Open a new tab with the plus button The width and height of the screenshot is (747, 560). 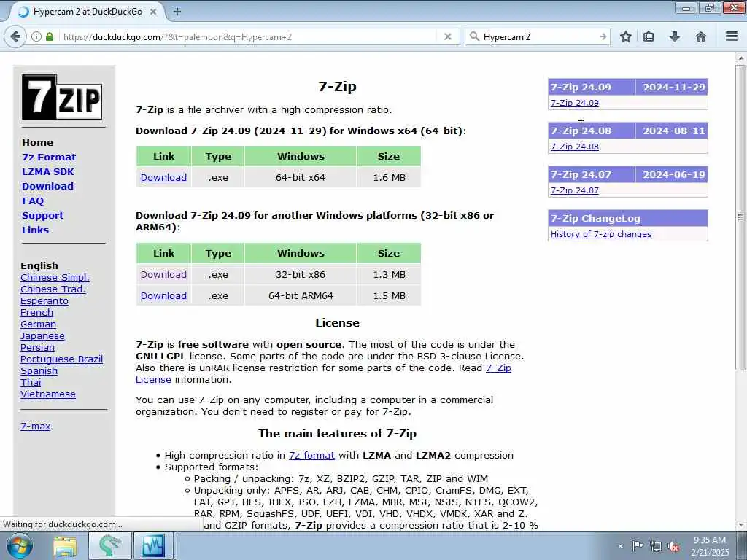point(177,12)
